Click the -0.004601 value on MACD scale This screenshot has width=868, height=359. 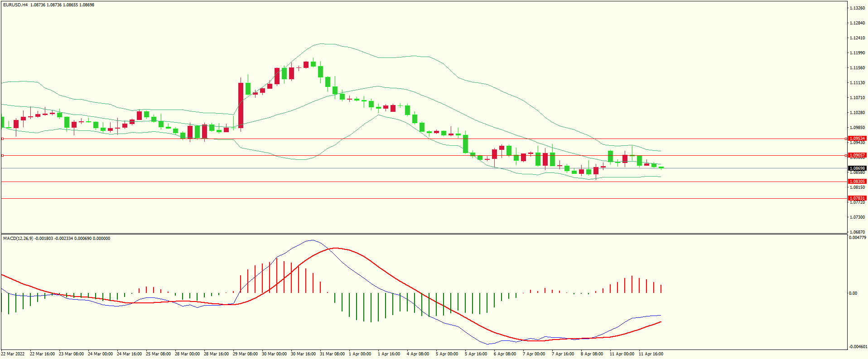point(857,347)
